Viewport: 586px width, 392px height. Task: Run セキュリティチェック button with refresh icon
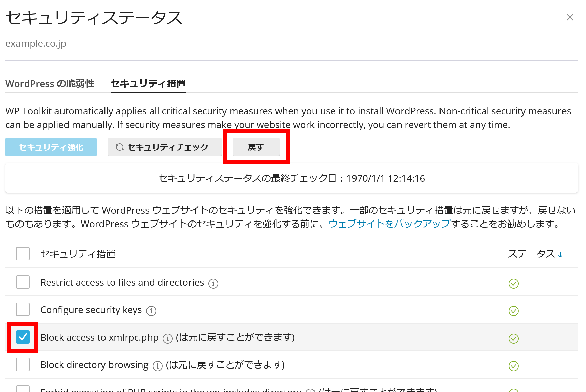point(164,147)
